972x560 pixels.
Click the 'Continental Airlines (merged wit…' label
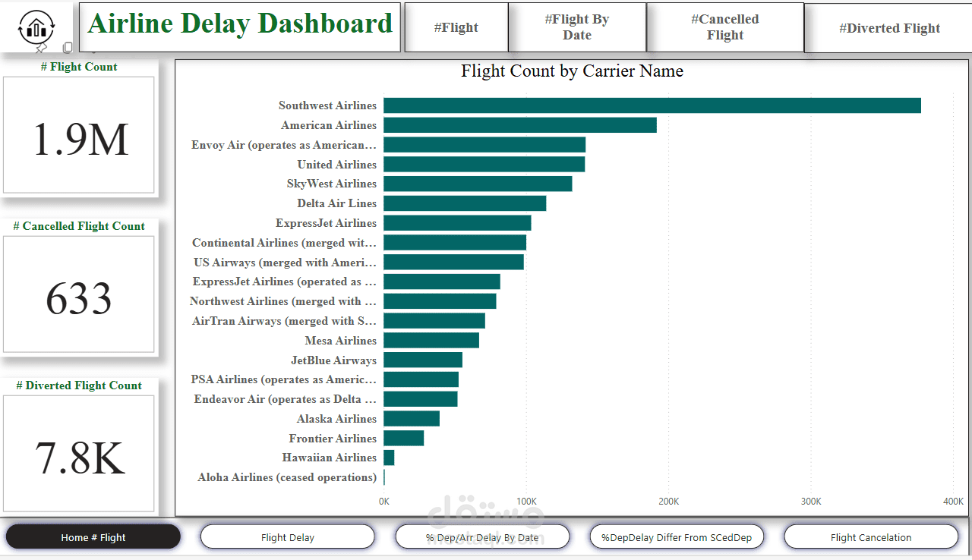[285, 243]
